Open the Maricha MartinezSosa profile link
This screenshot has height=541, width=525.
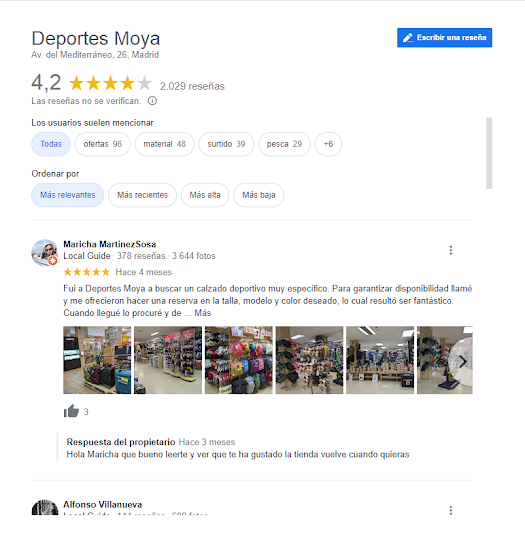[110, 244]
